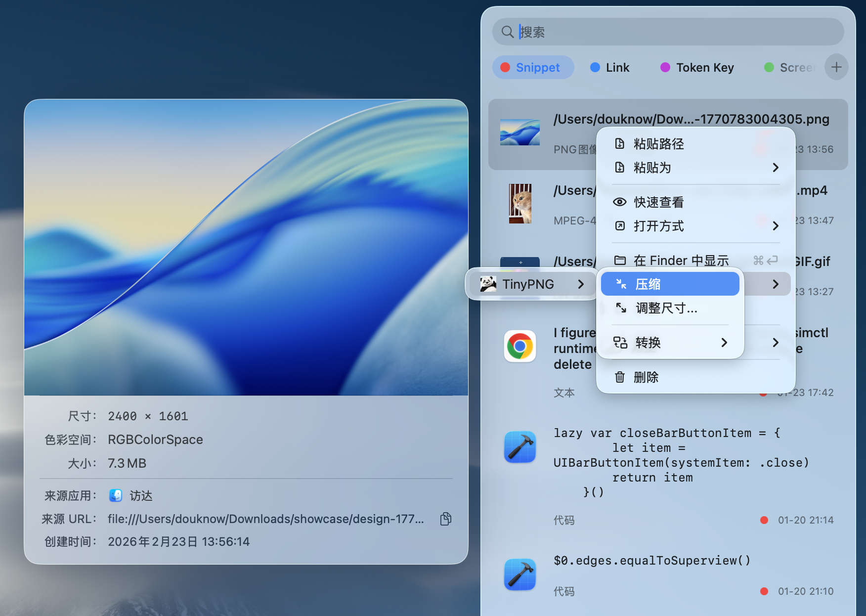The width and height of the screenshot is (866, 616).
Task: Toggle the Link filter pill
Action: click(609, 67)
